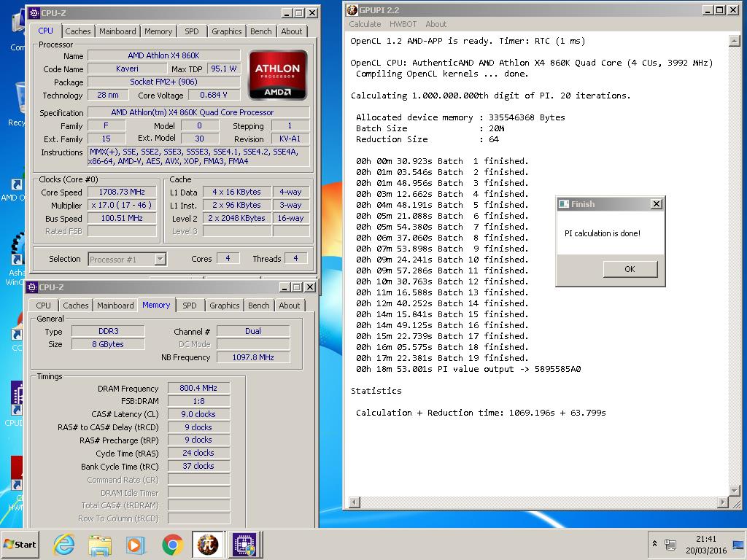
Task: Open Google Chrome from the taskbar
Action: 172,545
